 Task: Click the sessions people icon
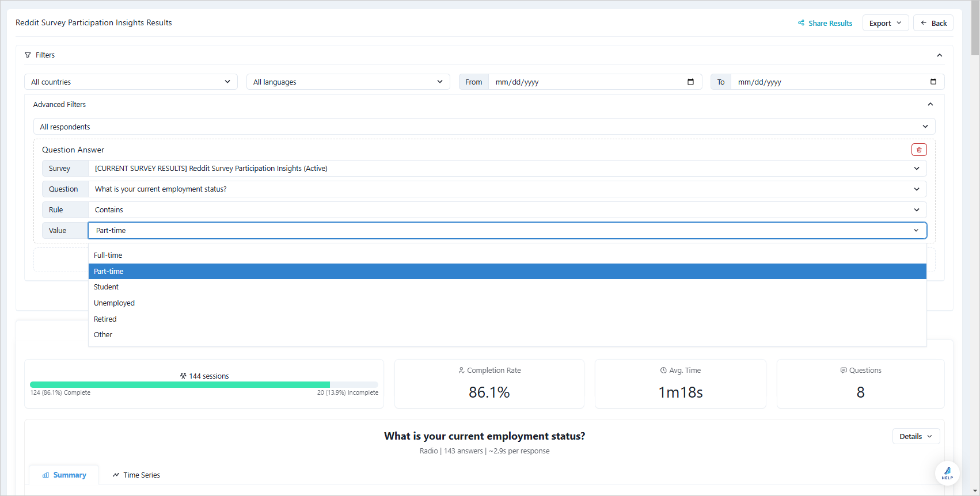(x=183, y=376)
